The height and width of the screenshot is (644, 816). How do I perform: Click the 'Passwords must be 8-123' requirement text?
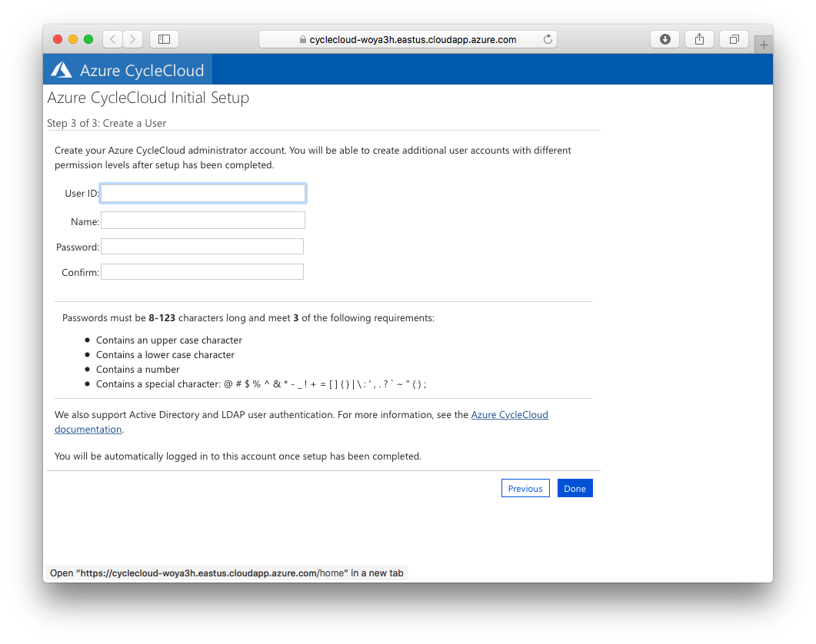(x=248, y=318)
